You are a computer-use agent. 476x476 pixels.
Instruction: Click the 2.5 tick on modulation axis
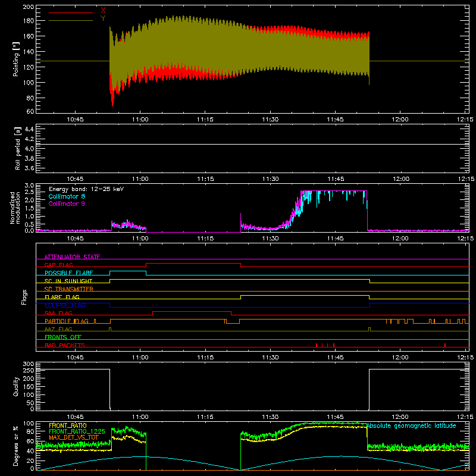click(x=29, y=192)
